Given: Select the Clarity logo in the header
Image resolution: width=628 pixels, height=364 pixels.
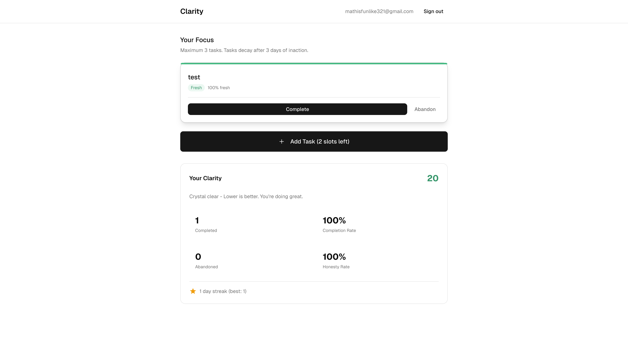Looking at the screenshot, I should [192, 11].
